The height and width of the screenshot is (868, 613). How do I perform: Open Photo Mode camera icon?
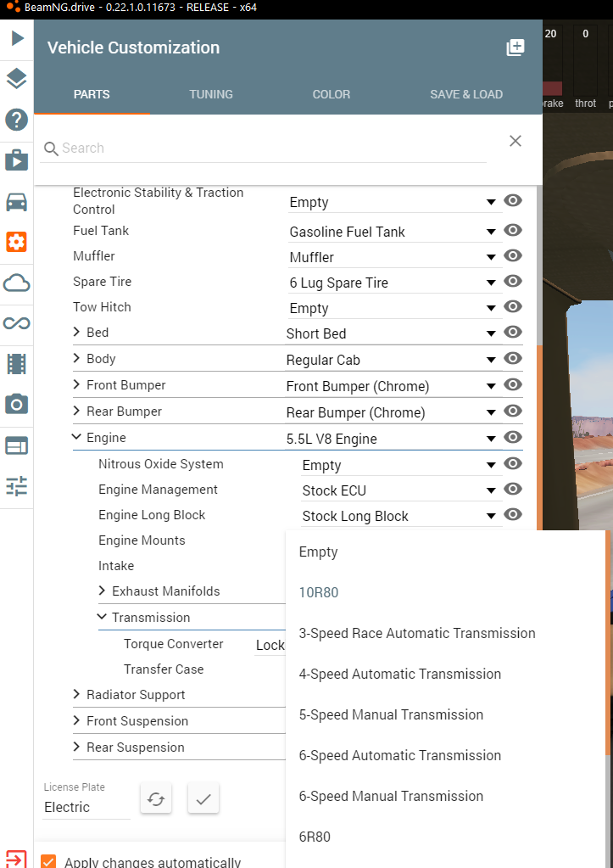(x=17, y=404)
